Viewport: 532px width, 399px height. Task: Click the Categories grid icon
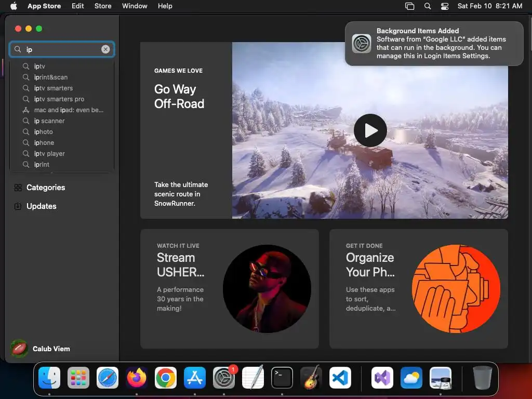[x=18, y=188]
